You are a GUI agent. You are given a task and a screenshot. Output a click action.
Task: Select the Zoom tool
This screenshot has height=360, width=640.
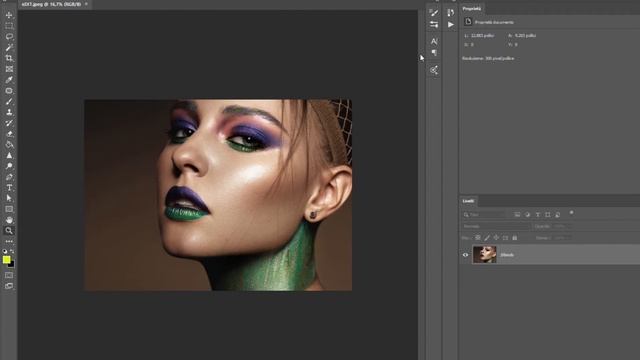tap(9, 231)
